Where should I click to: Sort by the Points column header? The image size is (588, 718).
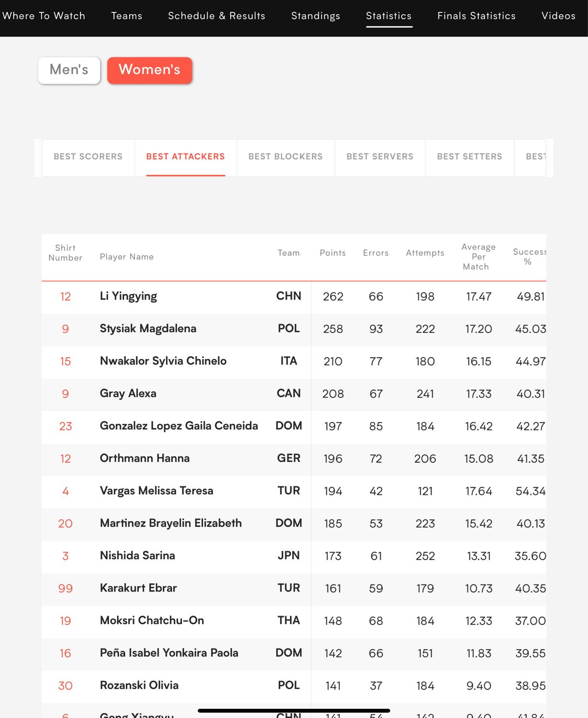333,253
